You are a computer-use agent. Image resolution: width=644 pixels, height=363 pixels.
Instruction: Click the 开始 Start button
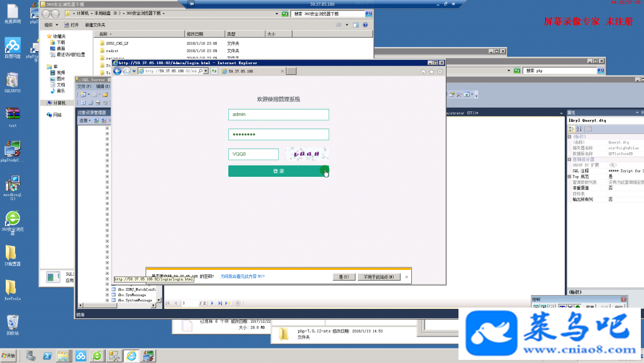[x=8, y=355]
